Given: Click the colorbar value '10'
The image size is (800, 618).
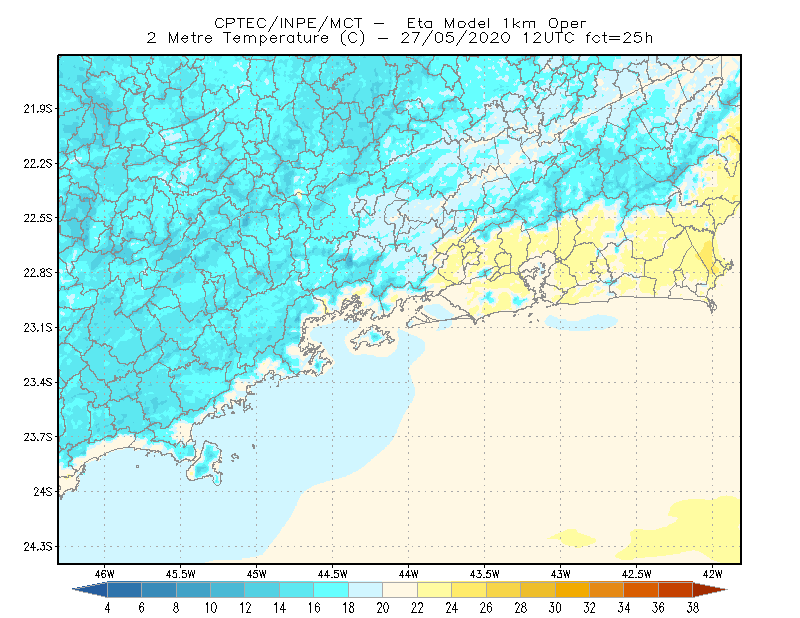Looking at the screenshot, I should (211, 608).
